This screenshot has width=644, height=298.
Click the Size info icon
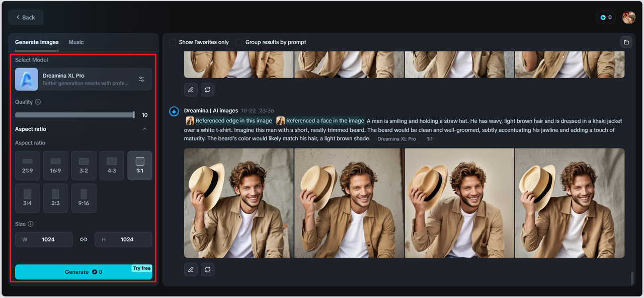pos(31,224)
